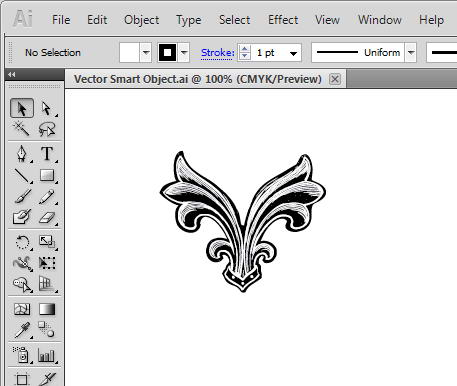The height and width of the screenshot is (386, 457).
Task: Choose the Symbol Sprayer tool
Action: pyautogui.click(x=22, y=355)
